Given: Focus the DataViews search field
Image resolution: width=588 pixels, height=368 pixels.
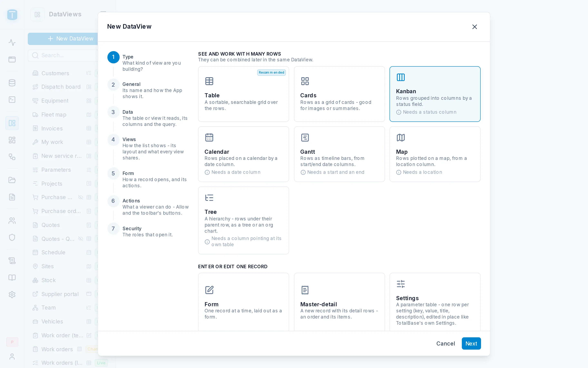Looking at the screenshot, I should point(63,55).
